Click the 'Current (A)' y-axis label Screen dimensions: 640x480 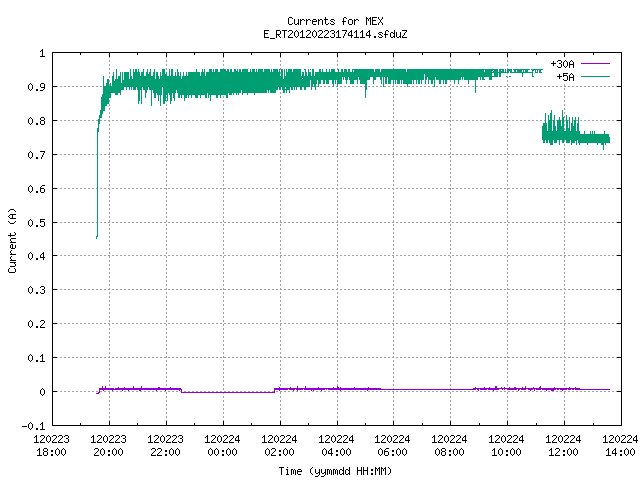pos(12,240)
